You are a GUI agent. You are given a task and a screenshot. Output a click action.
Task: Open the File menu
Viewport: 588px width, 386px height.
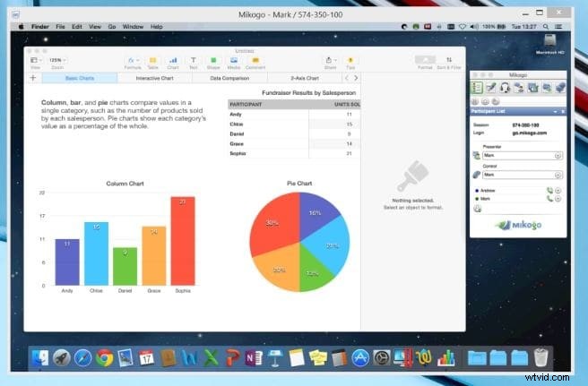tap(60, 27)
